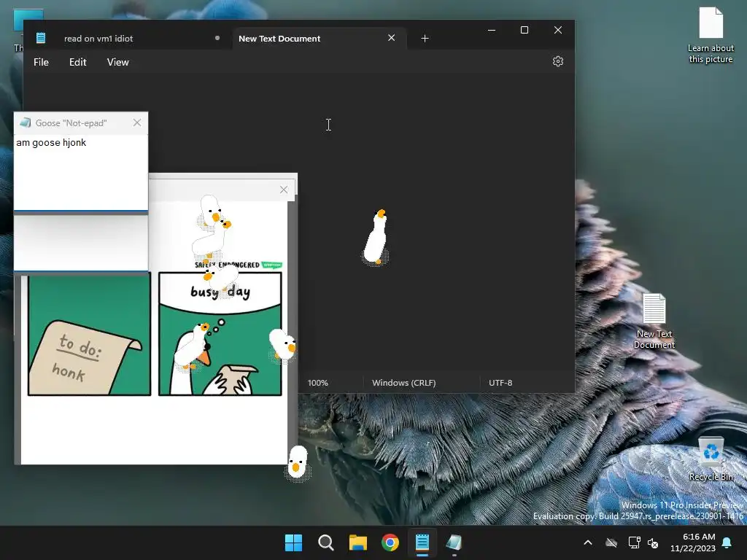The height and width of the screenshot is (560, 747).
Task: Add a new Notepad tab
Action: [x=425, y=38]
